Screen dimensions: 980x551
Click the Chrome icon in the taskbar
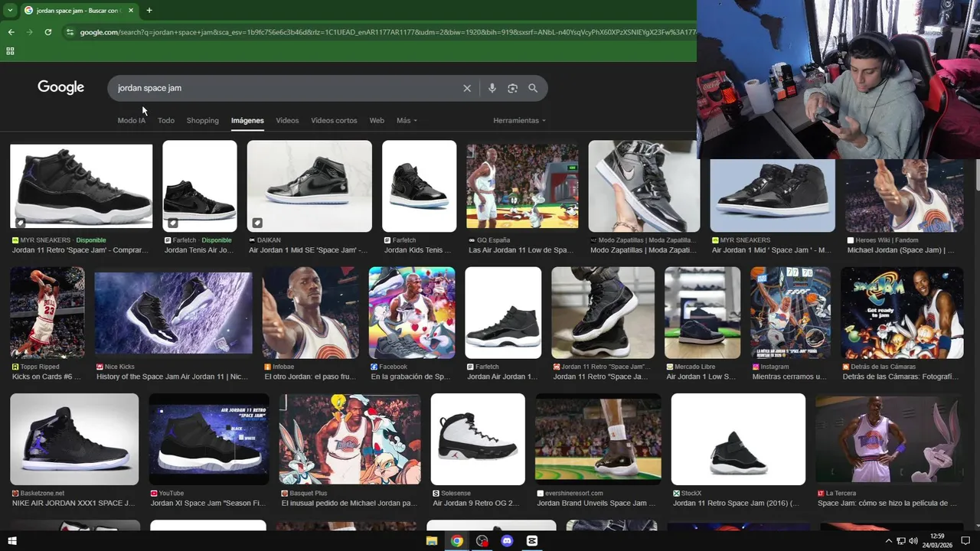457,541
